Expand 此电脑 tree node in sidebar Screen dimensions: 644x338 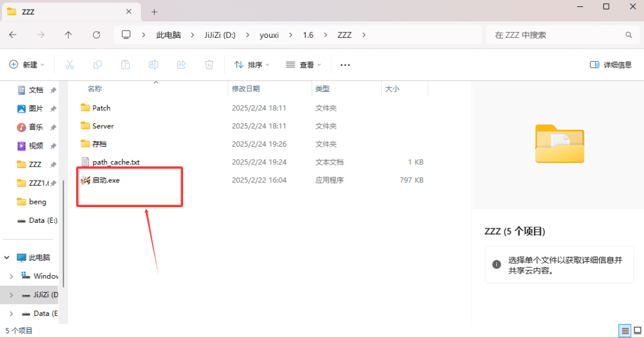click(9, 257)
